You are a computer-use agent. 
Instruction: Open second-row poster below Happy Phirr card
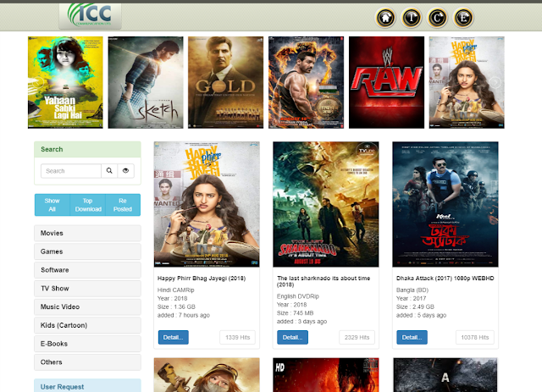coord(207,375)
